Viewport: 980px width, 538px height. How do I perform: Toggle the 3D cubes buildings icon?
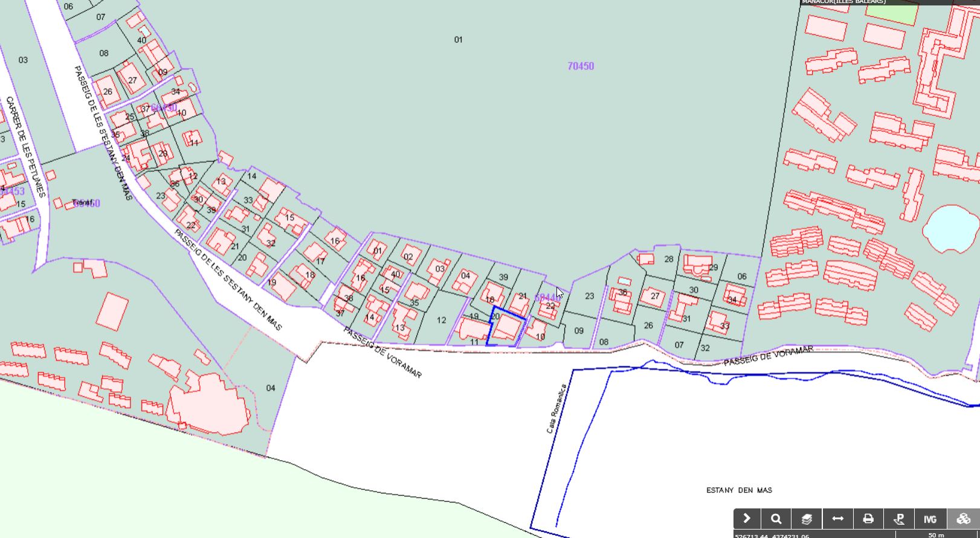click(963, 519)
